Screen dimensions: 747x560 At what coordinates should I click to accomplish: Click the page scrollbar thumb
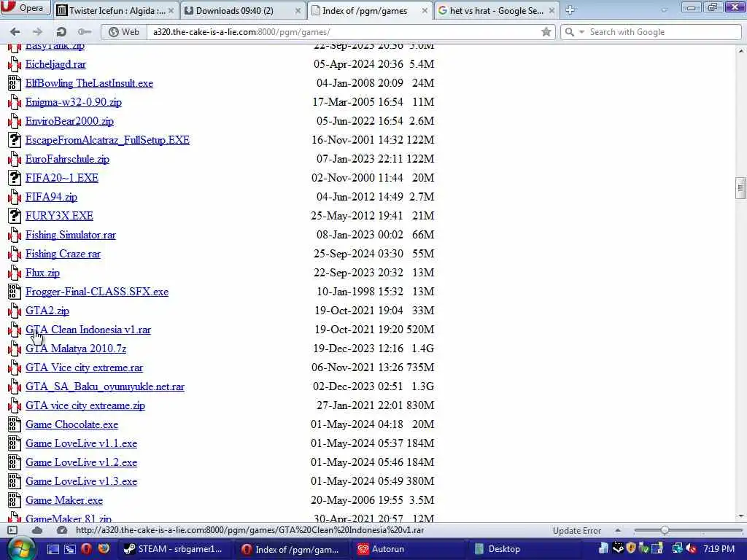coord(740,187)
